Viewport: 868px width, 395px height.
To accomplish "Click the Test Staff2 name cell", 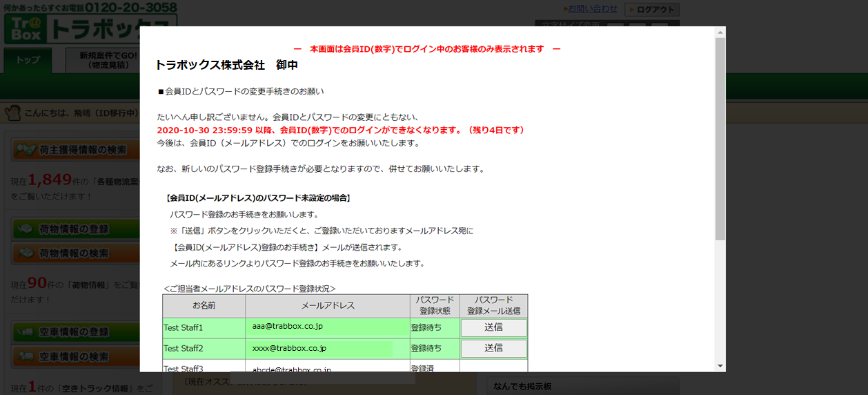I will tap(204, 348).
